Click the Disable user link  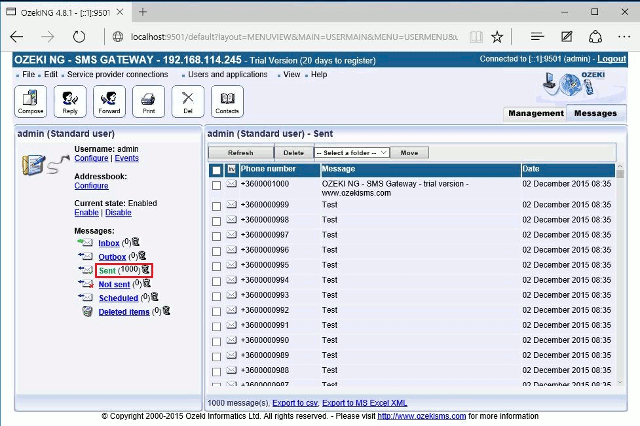(118, 212)
